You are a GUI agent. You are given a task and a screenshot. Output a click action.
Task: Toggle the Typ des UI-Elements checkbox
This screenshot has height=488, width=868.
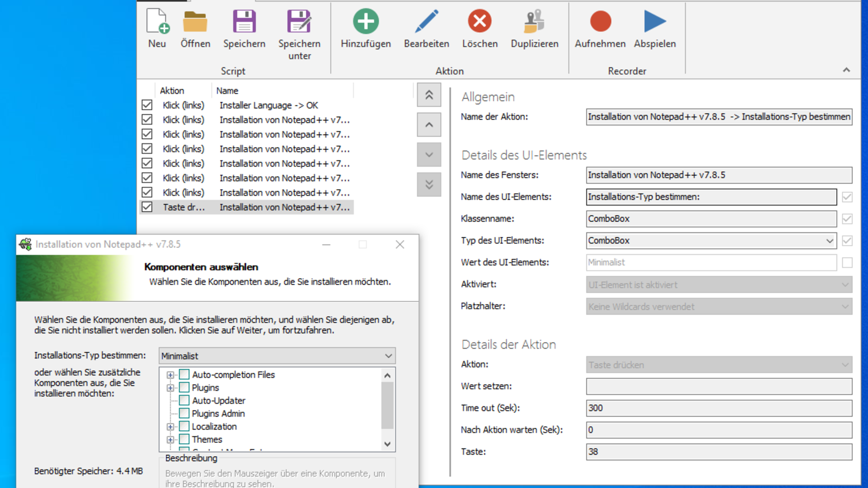point(847,241)
